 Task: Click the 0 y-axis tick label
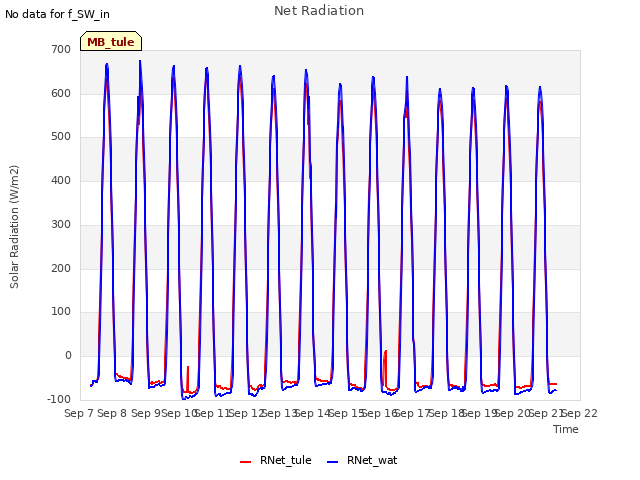[68, 356]
